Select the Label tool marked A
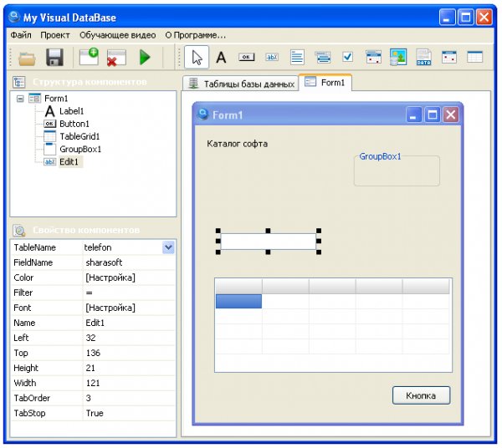 point(221,58)
